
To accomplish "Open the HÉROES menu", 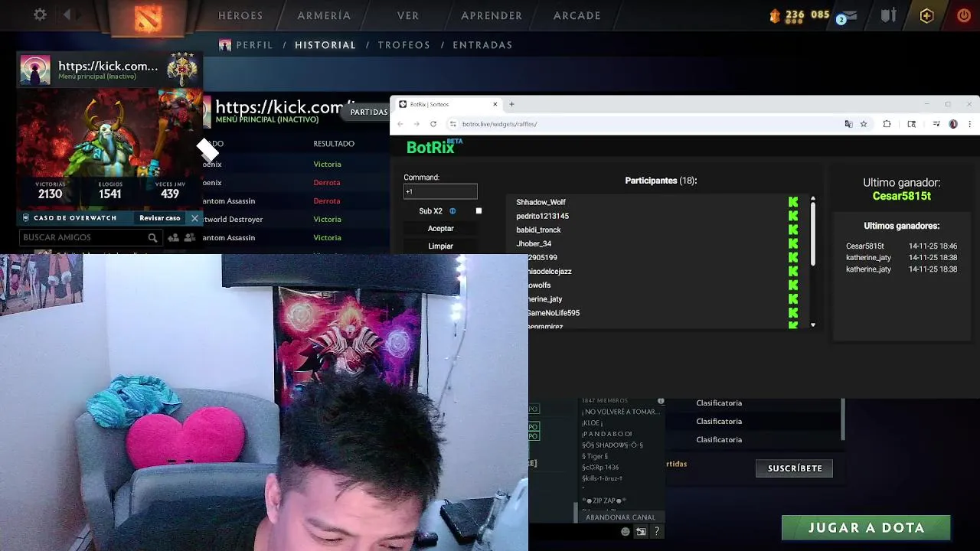I will click(x=240, y=15).
